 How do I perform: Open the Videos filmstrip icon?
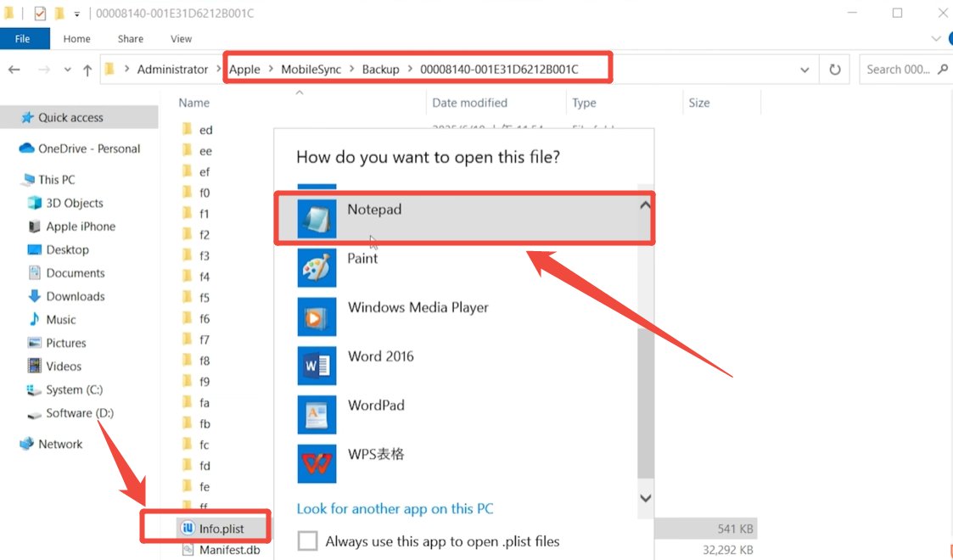click(35, 366)
